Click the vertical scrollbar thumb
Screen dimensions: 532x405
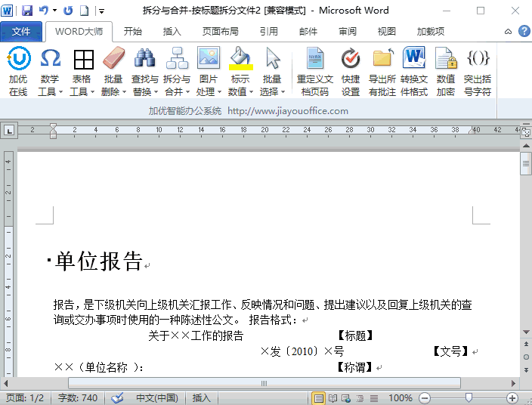click(526, 164)
